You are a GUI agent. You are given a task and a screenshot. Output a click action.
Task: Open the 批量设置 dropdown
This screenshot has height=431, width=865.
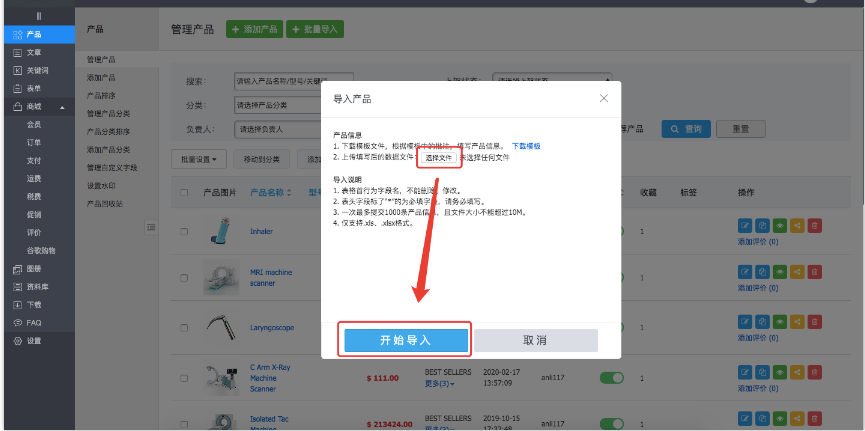200,159
